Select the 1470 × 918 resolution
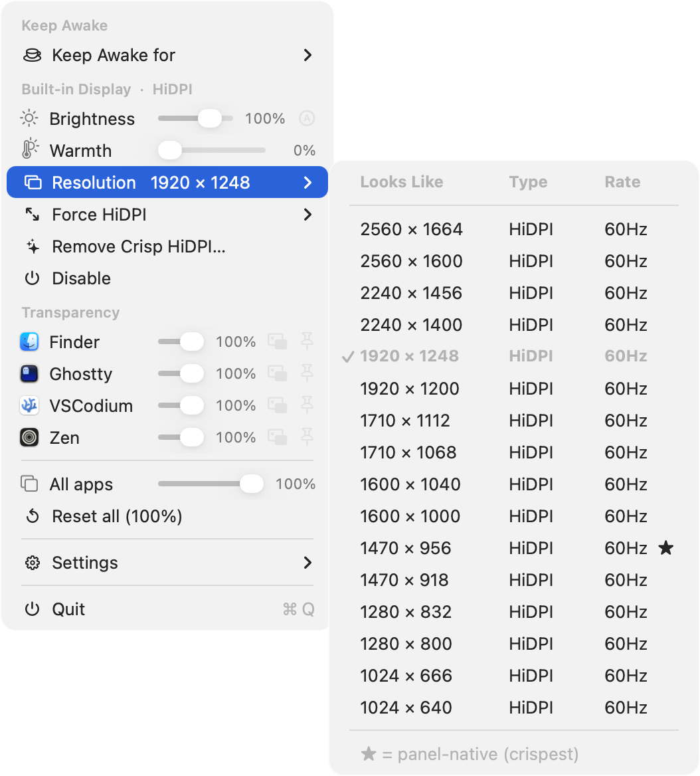 [513, 579]
